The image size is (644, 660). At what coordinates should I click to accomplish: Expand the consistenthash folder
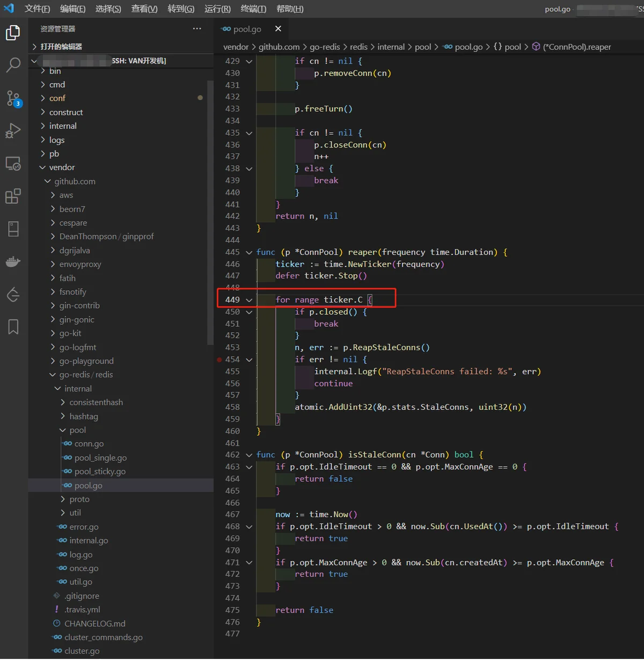(121, 402)
